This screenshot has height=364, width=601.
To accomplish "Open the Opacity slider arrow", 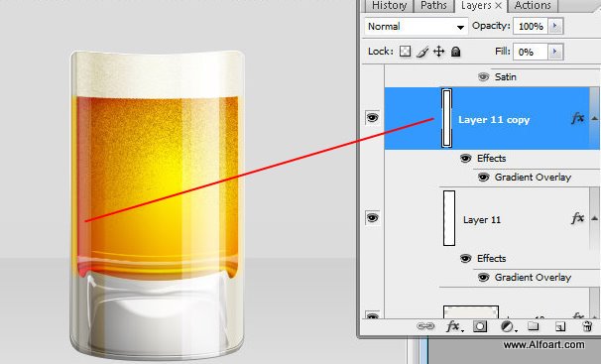I will coord(555,27).
